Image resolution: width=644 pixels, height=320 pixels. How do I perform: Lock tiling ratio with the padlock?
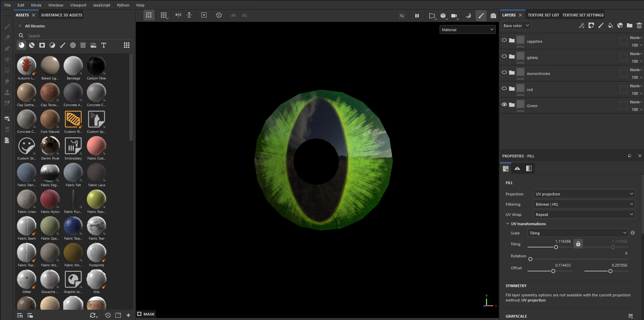click(x=578, y=244)
